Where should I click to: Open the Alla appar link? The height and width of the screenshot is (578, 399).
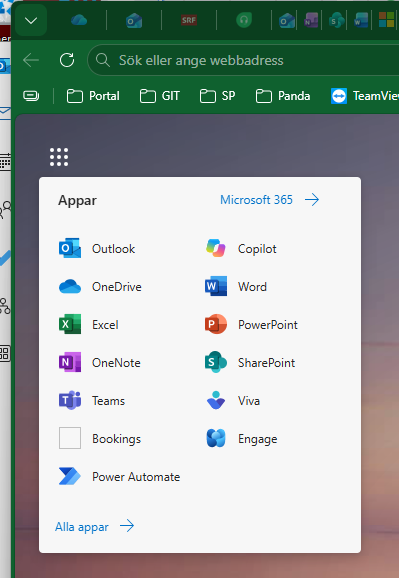tap(94, 526)
